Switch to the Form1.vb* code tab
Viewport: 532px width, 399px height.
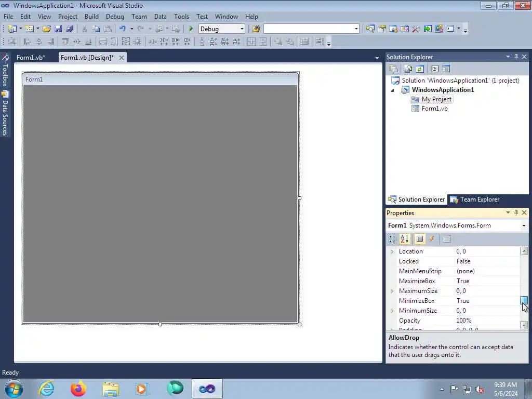coord(31,58)
